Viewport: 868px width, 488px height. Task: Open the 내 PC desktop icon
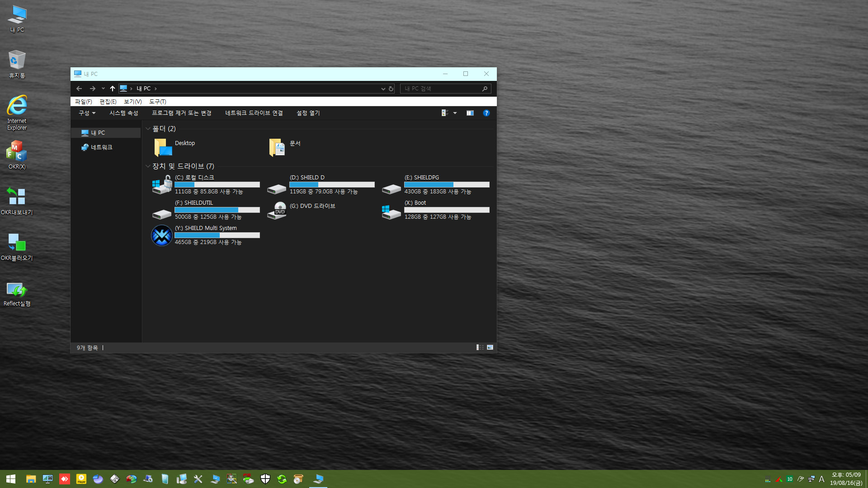(17, 19)
